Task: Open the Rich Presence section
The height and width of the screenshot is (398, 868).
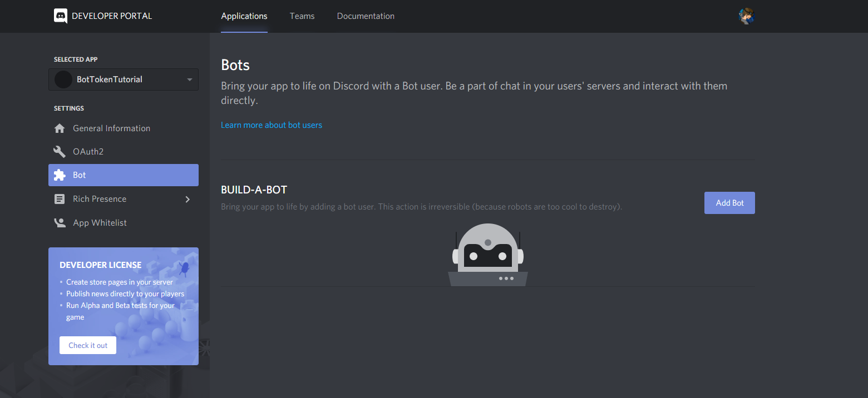Action: (124, 199)
